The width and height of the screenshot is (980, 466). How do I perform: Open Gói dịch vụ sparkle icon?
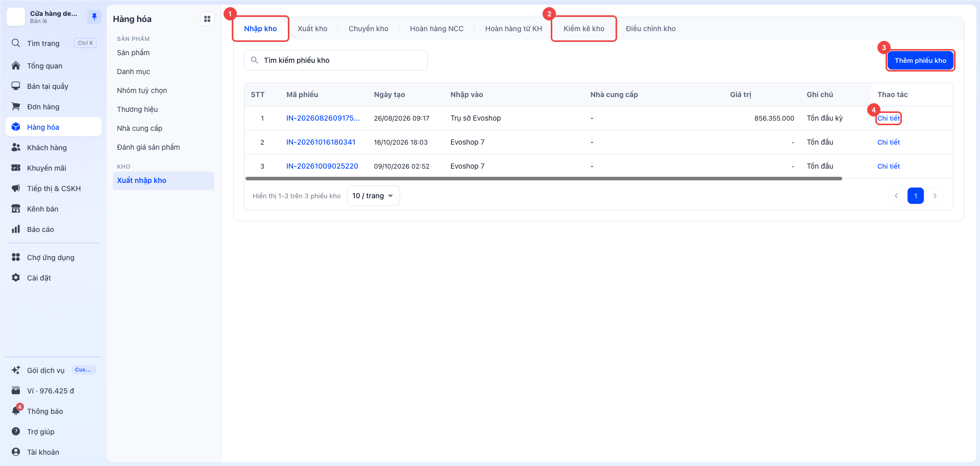pos(16,370)
